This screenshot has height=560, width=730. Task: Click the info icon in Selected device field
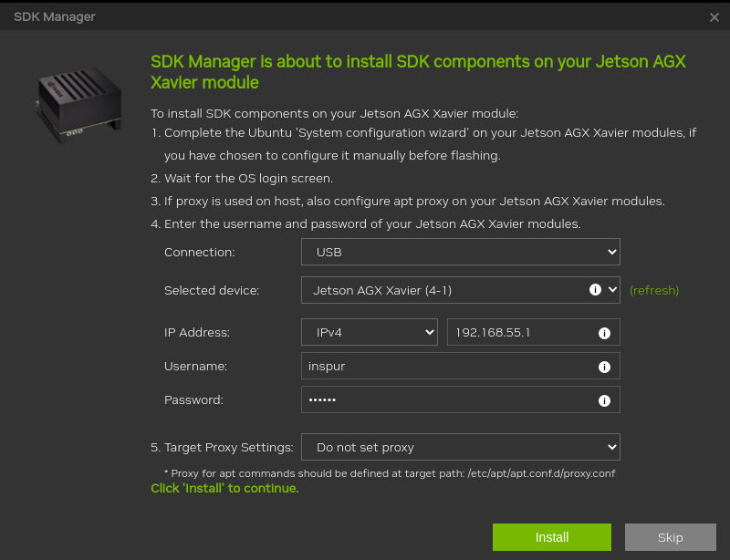[x=595, y=289]
